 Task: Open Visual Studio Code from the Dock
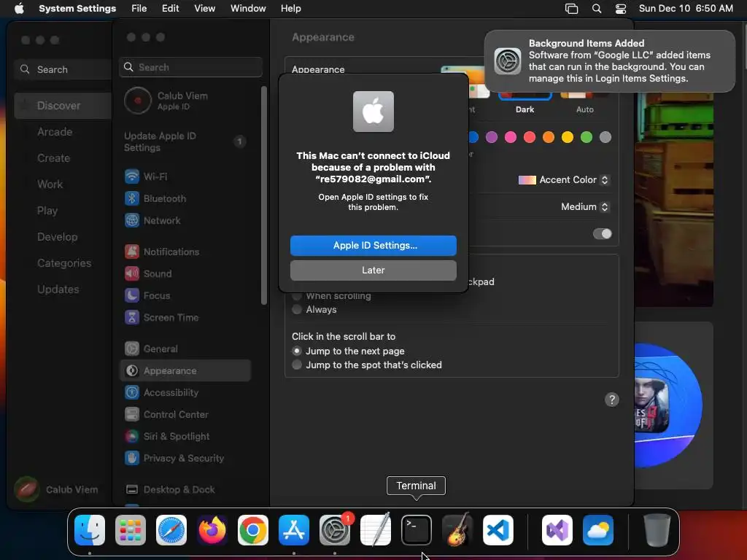[x=498, y=529]
